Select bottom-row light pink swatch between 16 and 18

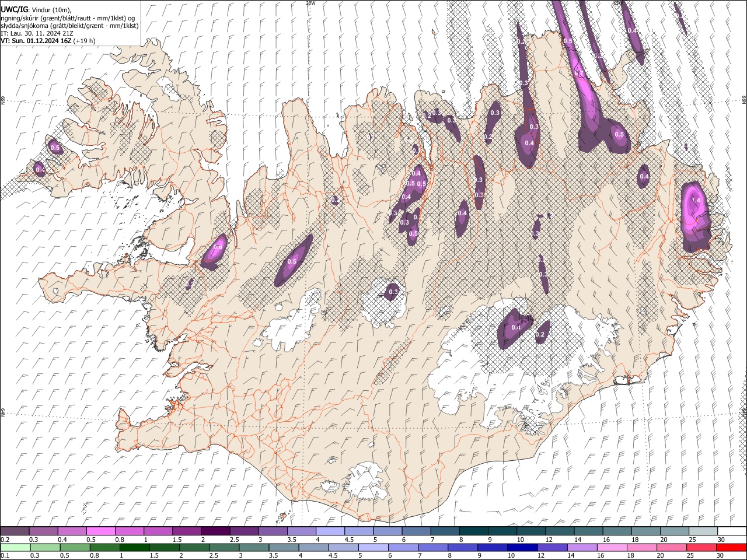click(x=612, y=547)
